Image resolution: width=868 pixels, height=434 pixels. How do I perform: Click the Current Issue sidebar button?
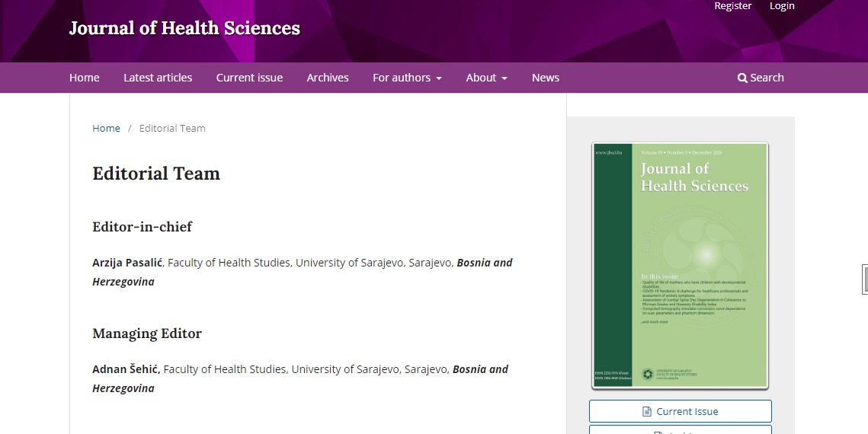[x=681, y=411]
